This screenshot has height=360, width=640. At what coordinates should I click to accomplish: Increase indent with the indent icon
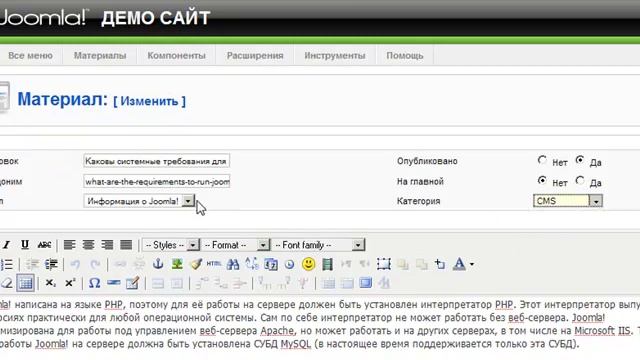[x=51, y=264]
